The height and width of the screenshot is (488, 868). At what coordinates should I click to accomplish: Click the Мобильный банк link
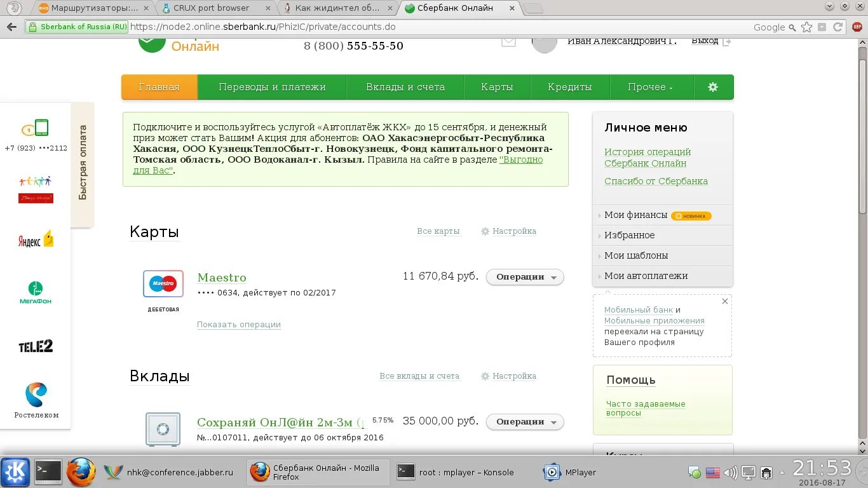click(639, 310)
